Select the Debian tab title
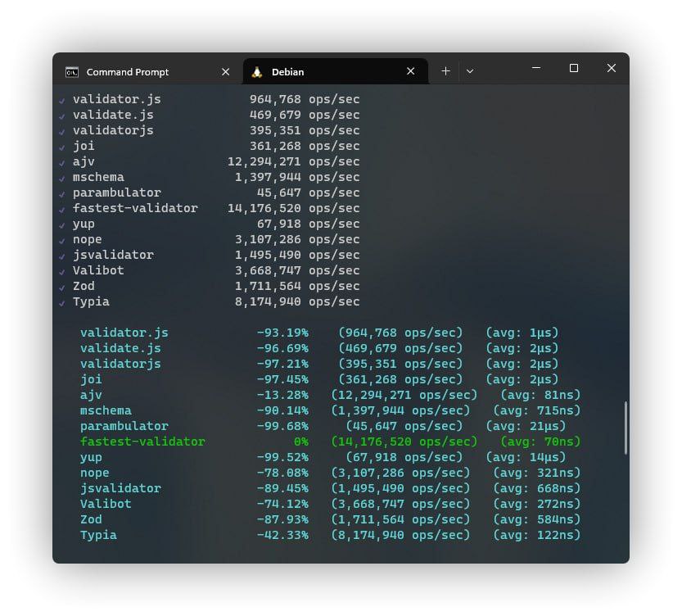The height and width of the screenshot is (616, 682). tap(287, 72)
